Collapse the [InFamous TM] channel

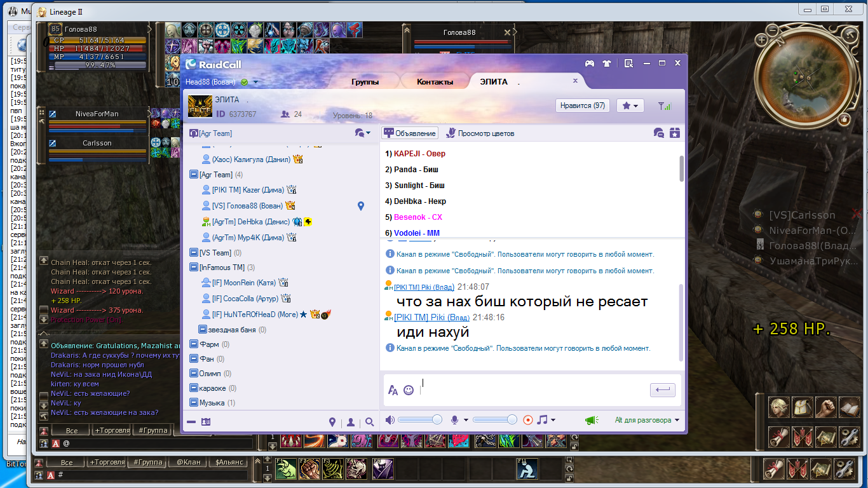(x=194, y=268)
